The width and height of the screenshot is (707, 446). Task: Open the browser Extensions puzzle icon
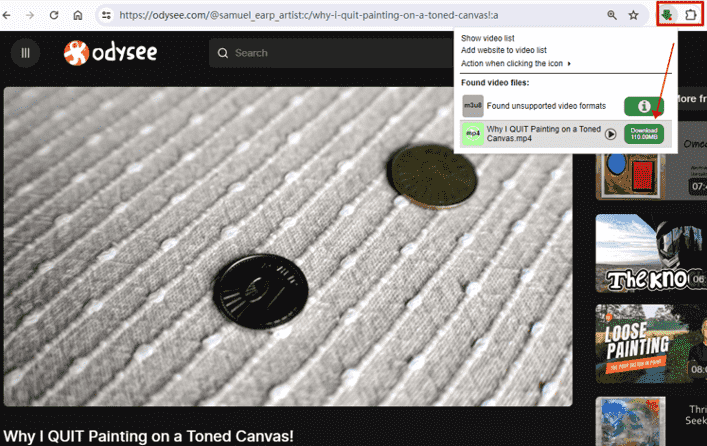pyautogui.click(x=690, y=15)
